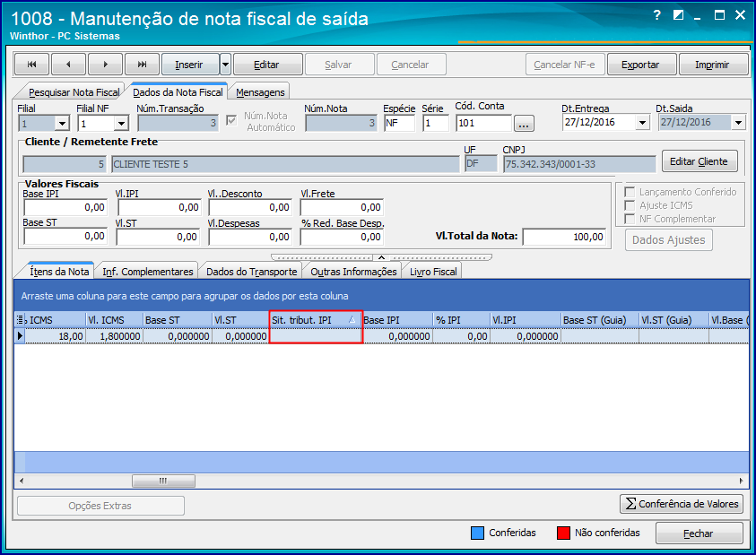Go to the first record navigation button
The image size is (756, 555).
point(31,65)
